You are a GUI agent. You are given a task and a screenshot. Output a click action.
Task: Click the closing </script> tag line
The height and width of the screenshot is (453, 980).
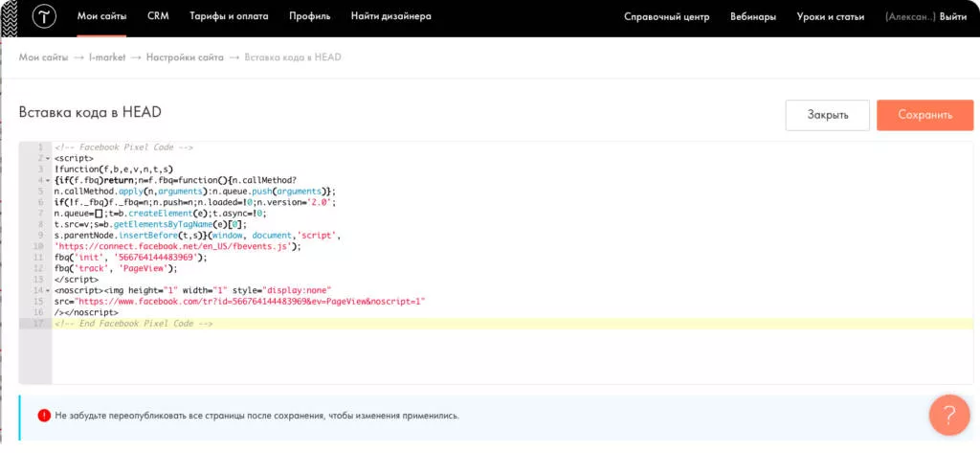tap(77, 280)
